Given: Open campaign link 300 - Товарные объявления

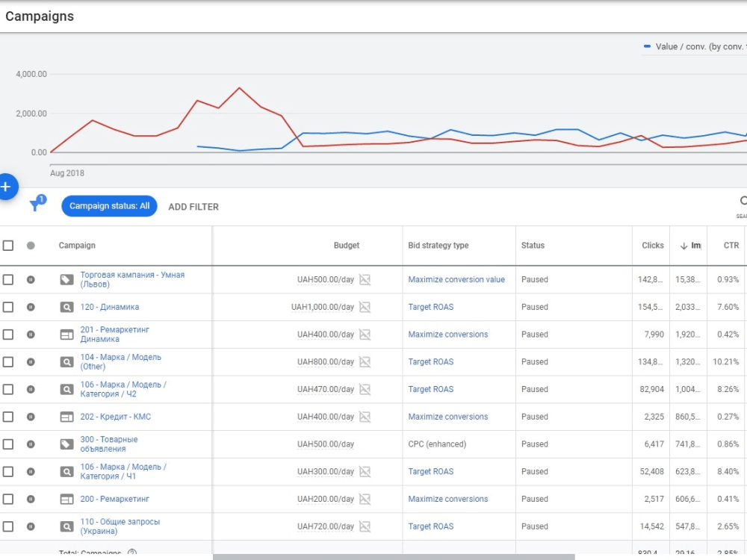Looking at the screenshot, I should (x=108, y=444).
